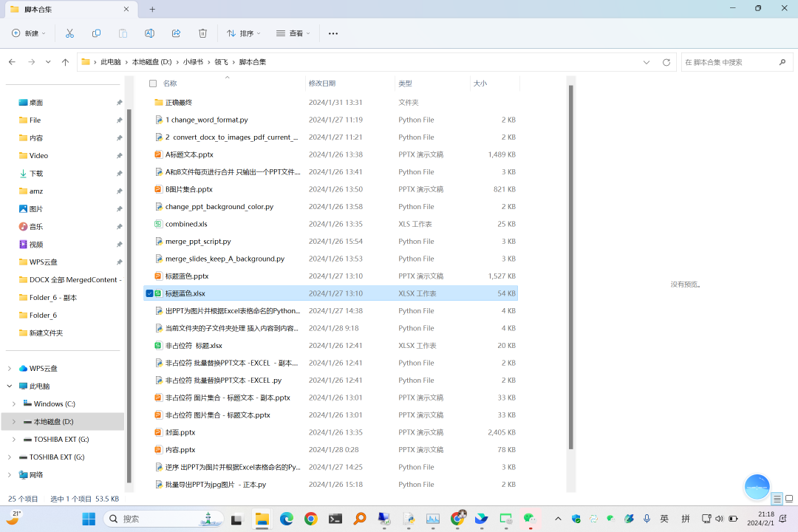The height and width of the screenshot is (532, 798).
Task: Go back with the left arrow
Action: 13,62
